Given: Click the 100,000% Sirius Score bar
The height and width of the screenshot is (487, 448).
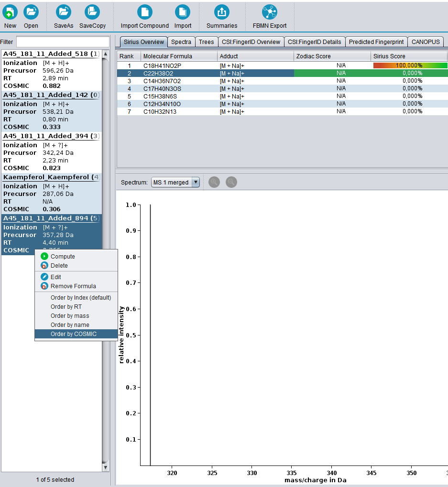Looking at the screenshot, I should pos(410,65).
